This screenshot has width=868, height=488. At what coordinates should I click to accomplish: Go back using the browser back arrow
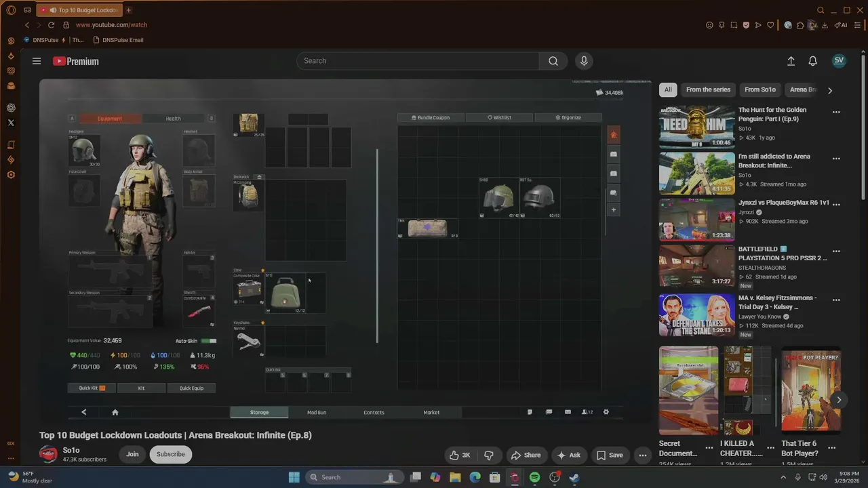tap(27, 25)
